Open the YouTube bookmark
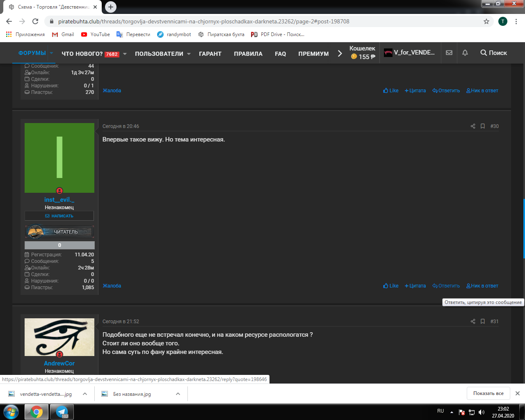 pos(96,34)
